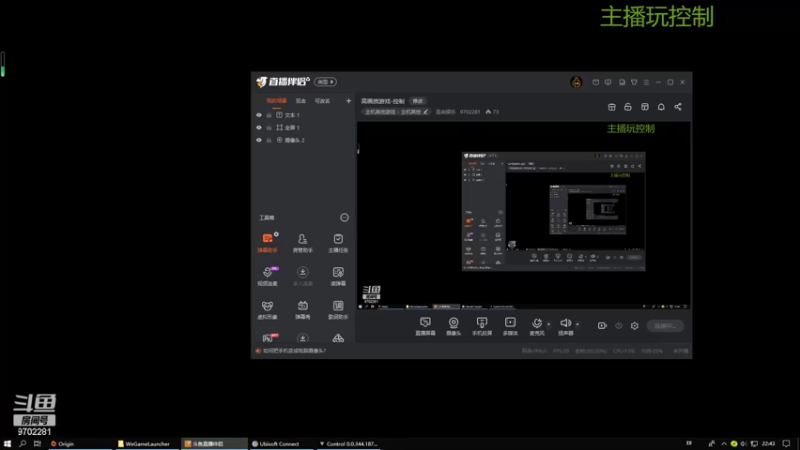
Task: Switch to the second scene tab
Action: pyautogui.click(x=301, y=101)
